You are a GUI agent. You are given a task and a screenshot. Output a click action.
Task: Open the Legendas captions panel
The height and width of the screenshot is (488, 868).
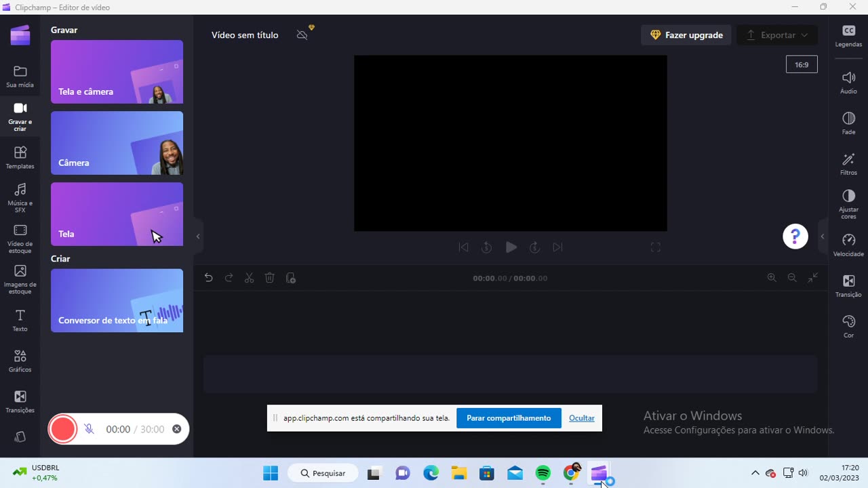click(x=848, y=36)
